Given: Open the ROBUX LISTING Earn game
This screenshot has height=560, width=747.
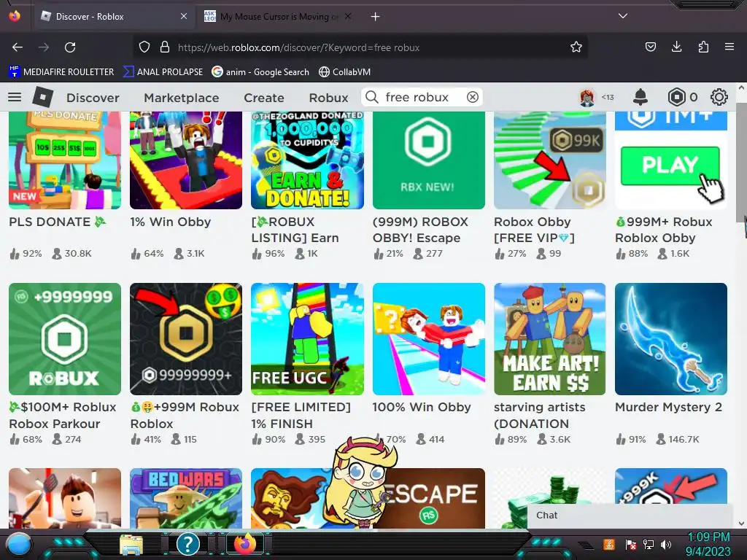Looking at the screenshot, I should pos(307,160).
